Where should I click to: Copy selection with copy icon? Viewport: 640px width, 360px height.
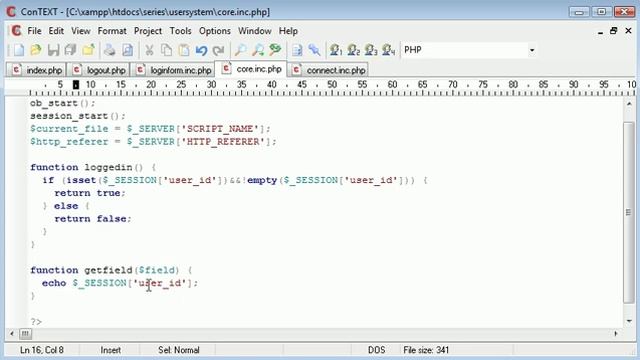166,50
